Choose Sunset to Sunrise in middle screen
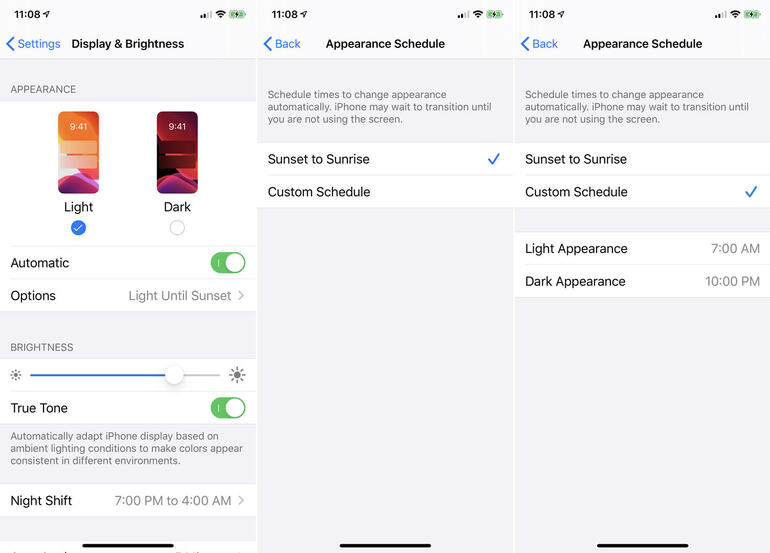770x553 pixels. (x=385, y=159)
